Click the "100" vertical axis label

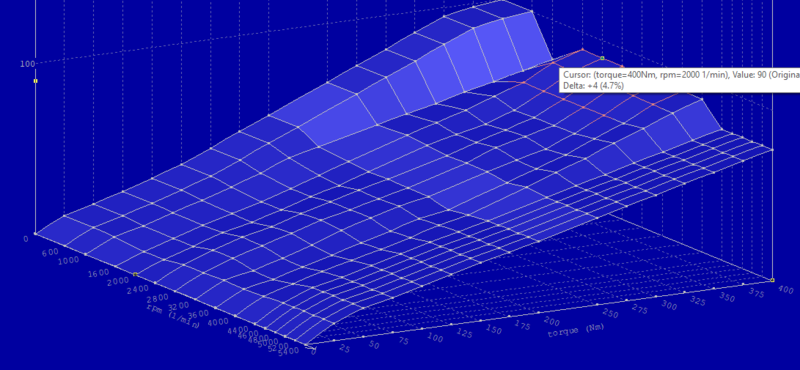(27, 64)
